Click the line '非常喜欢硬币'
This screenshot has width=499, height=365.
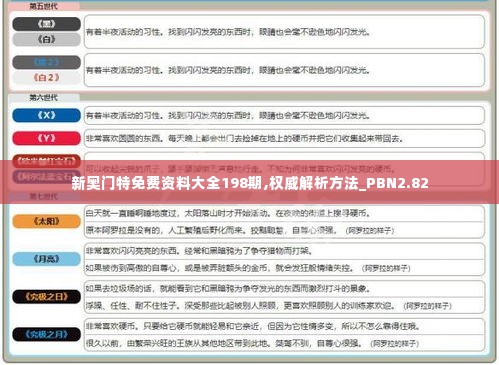(253, 326)
